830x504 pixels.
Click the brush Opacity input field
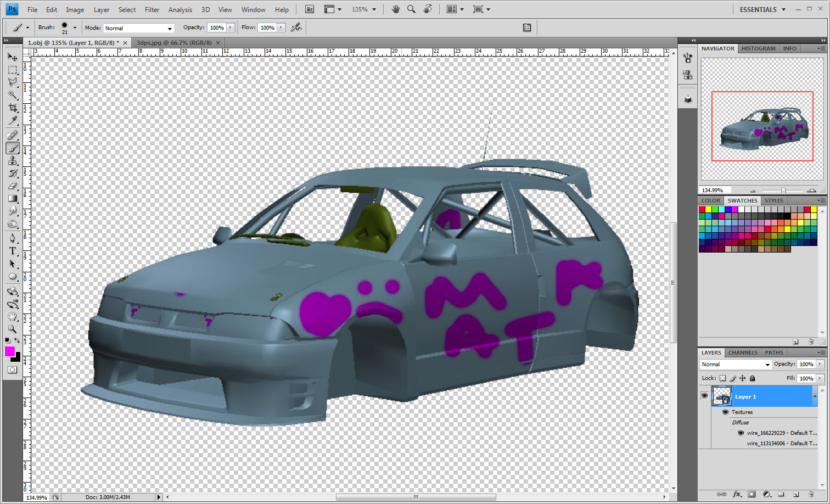point(217,28)
